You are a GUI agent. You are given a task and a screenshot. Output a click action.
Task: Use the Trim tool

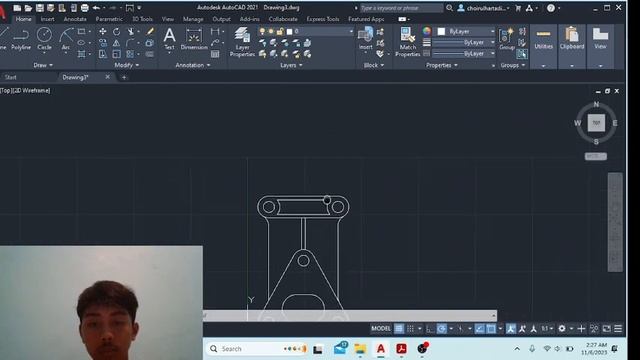[x=131, y=31]
